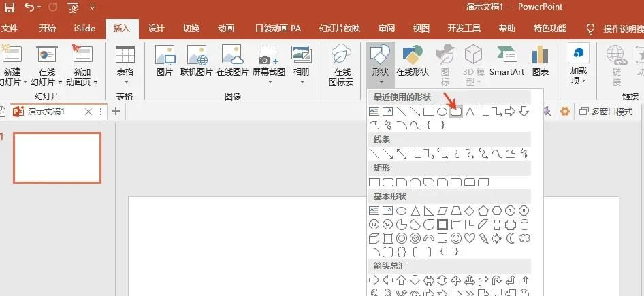The height and width of the screenshot is (296, 644).
Task: Open the iSlide ribbon tab
Action: (x=84, y=29)
